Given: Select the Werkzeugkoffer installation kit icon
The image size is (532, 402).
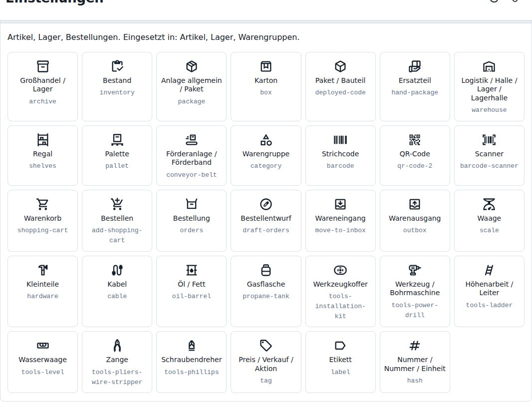Looking at the screenshot, I should (x=340, y=270).
